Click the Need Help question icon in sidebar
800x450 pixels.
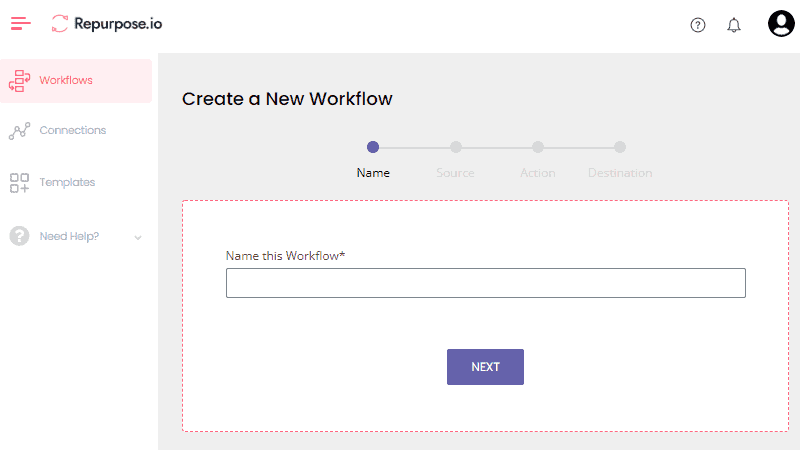(19, 236)
